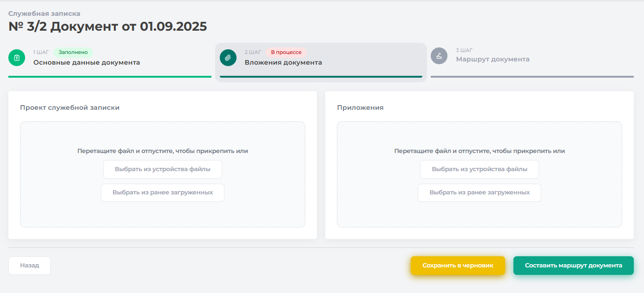Click the green progress bar under step 1

pyautogui.click(x=110, y=77)
